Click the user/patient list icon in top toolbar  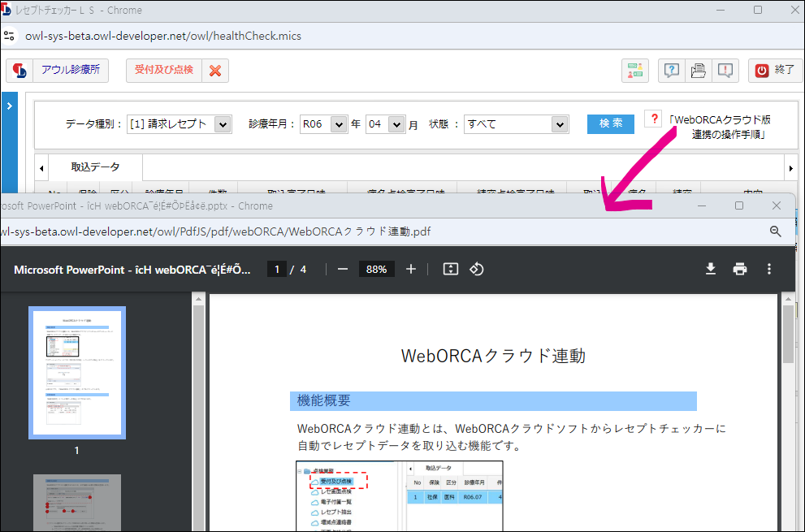(x=635, y=71)
